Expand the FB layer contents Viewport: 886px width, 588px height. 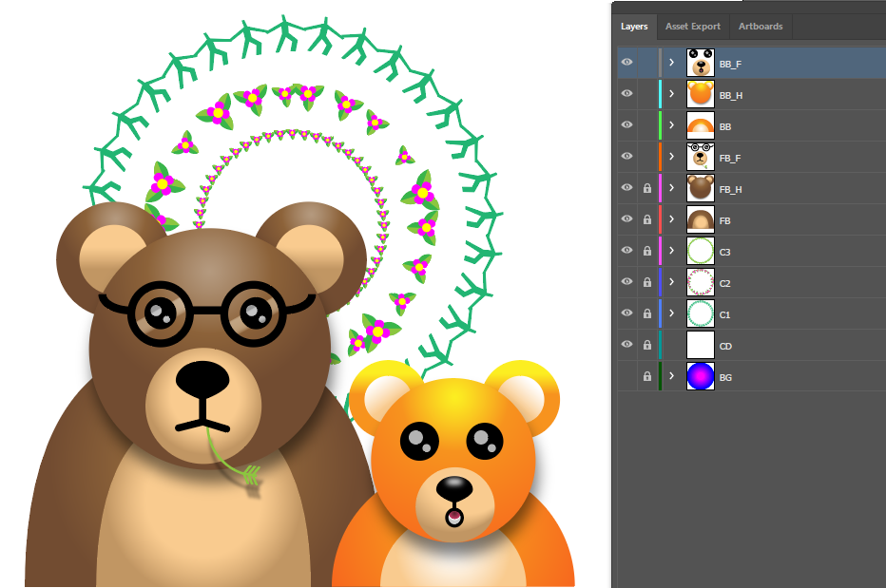(x=672, y=219)
